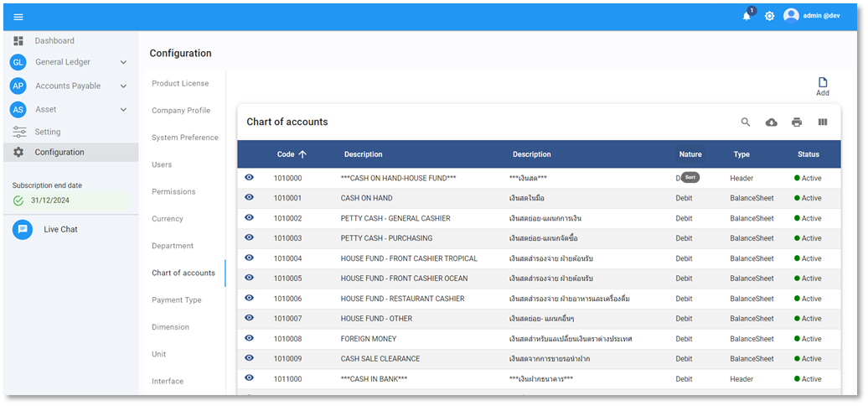Expand the General Ledger menu
The width and height of the screenshot is (868, 406).
pos(123,62)
